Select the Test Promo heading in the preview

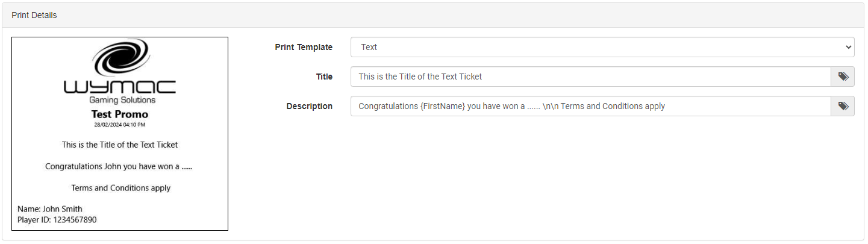[x=120, y=114]
